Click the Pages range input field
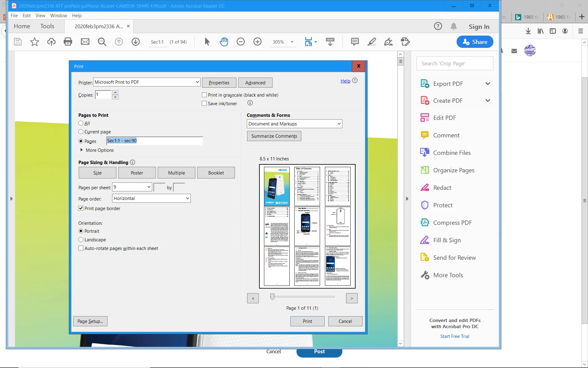The image size is (588, 368). [x=154, y=141]
